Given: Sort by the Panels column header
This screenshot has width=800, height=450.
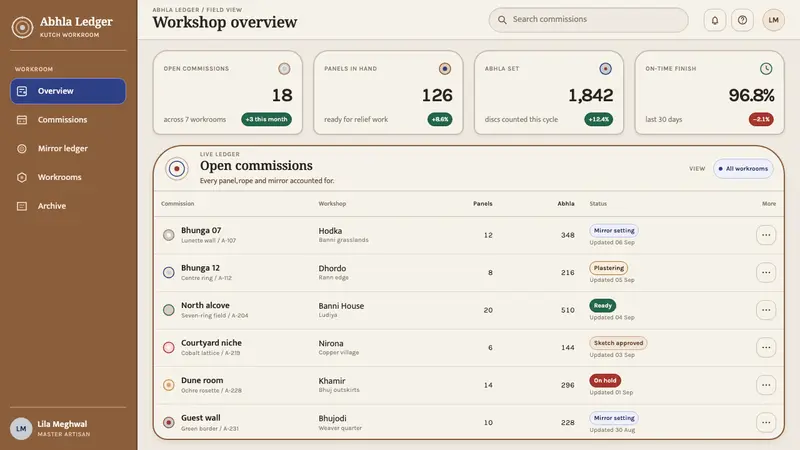Looking at the screenshot, I should [x=483, y=204].
